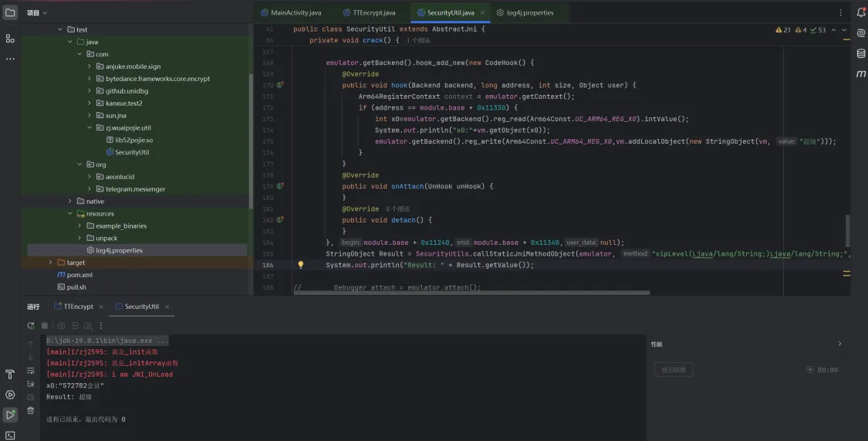868x441 pixels.
Task: Select the TTEncrypt run tab
Action: click(79, 307)
